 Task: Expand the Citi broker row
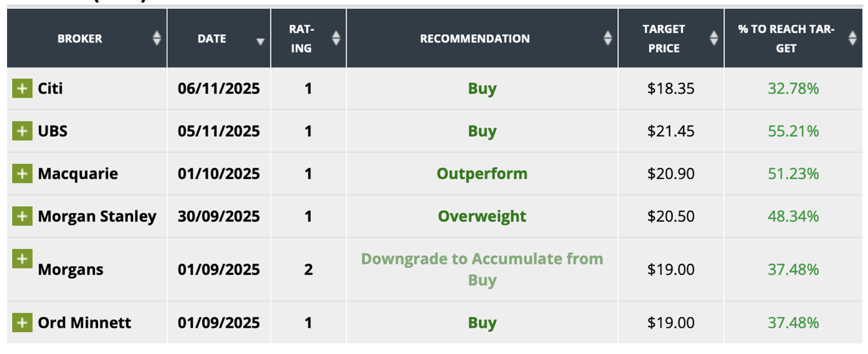(22, 89)
